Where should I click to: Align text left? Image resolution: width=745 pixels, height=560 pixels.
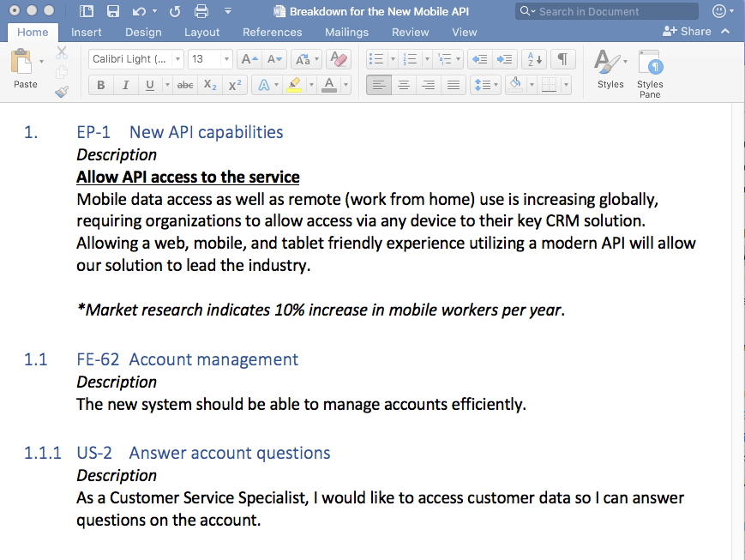(x=379, y=85)
